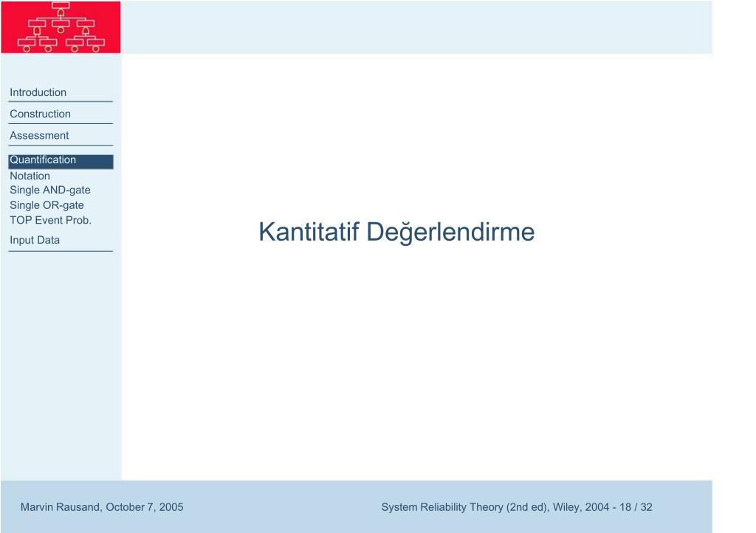Open the TOP Event Prob. subsection
756x533 pixels.
tap(51, 220)
